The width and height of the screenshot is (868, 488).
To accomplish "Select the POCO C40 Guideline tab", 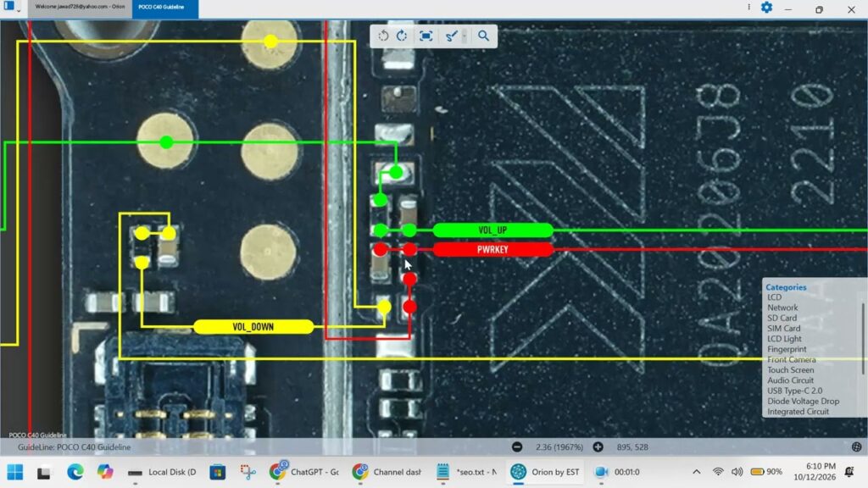I will 165,8.
